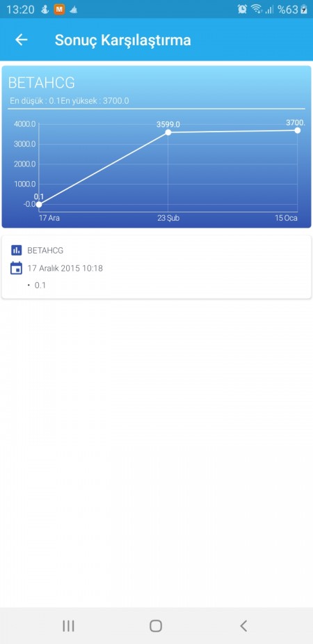This screenshot has width=313, height=644.
Task: Tap the back arrow in header
Action: click(21, 40)
